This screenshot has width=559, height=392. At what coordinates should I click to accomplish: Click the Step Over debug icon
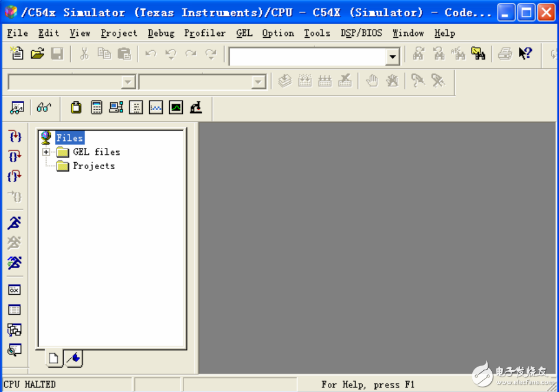15,156
